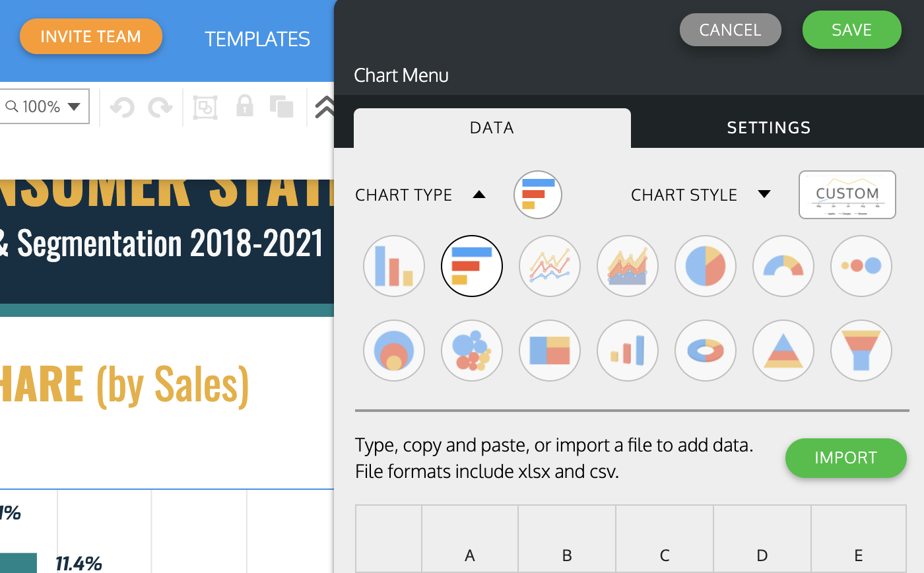The width and height of the screenshot is (924, 573).
Task: Select column A header in data table
Action: (x=470, y=539)
